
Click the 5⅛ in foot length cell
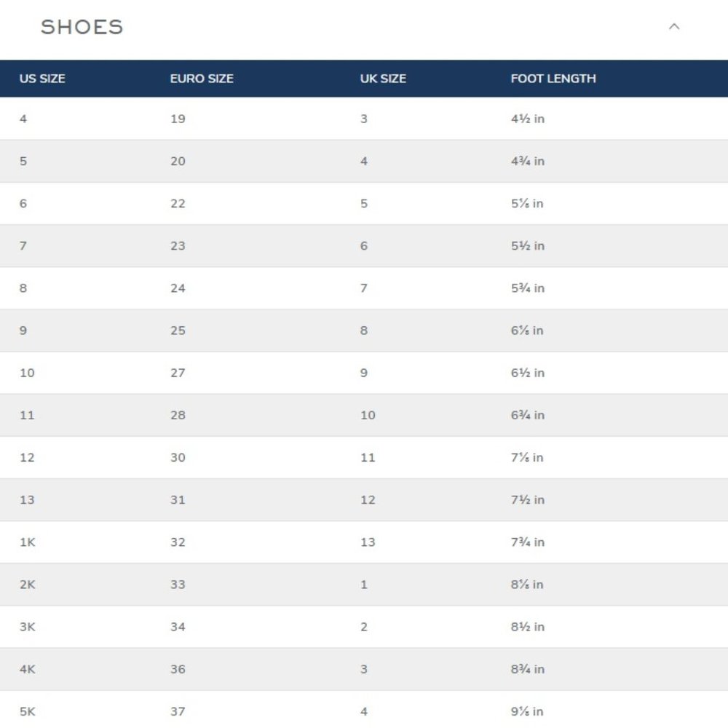coord(527,203)
